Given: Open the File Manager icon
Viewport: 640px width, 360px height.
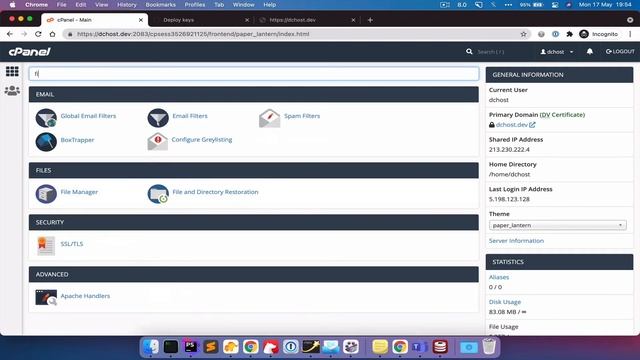Looking at the screenshot, I should (x=46, y=194).
